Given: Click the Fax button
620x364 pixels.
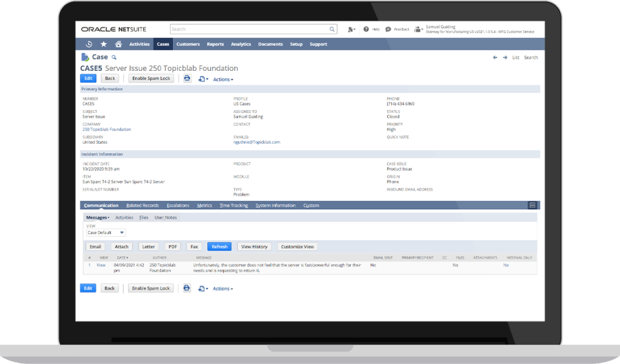Looking at the screenshot, I should (194, 247).
